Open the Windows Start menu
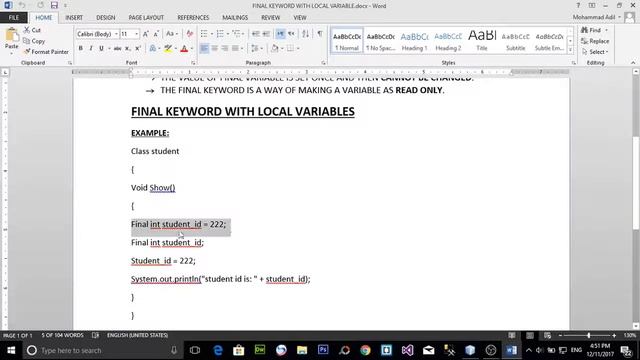The height and width of the screenshot is (360, 640). click(x=11, y=350)
